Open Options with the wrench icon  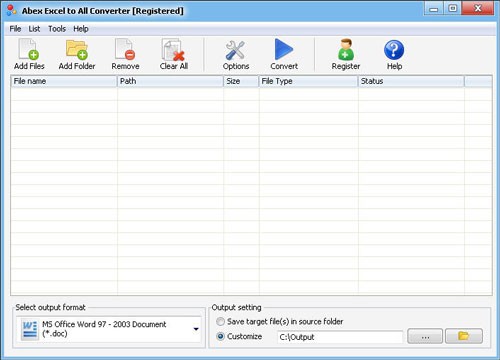235,50
